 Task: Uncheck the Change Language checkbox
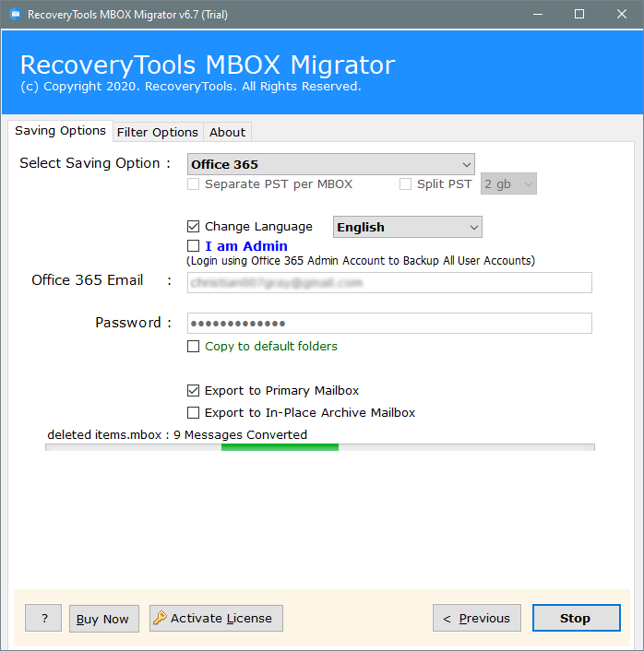[193, 226]
